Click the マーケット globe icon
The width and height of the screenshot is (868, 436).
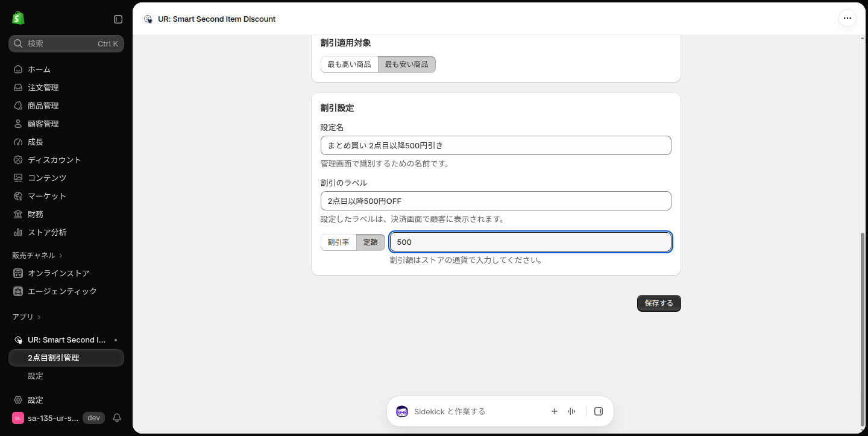click(18, 196)
